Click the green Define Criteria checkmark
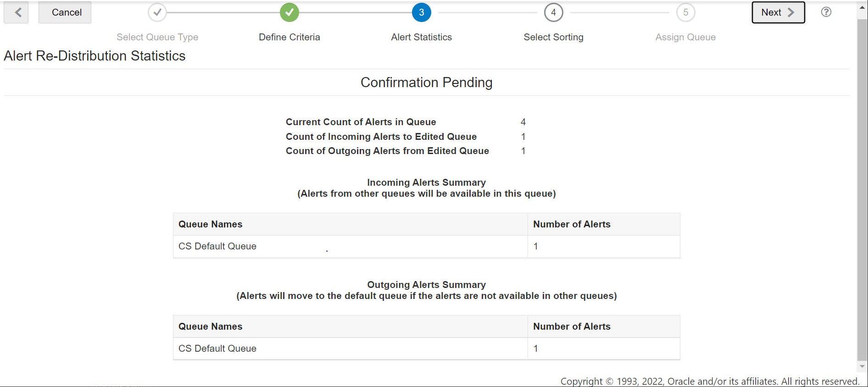 289,12
